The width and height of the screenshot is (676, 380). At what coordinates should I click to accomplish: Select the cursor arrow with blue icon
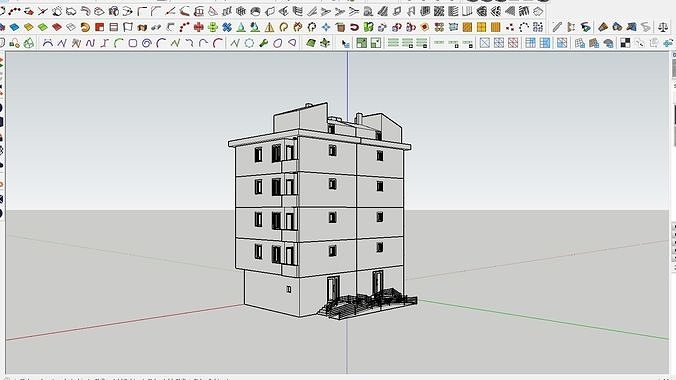[x=345, y=43]
